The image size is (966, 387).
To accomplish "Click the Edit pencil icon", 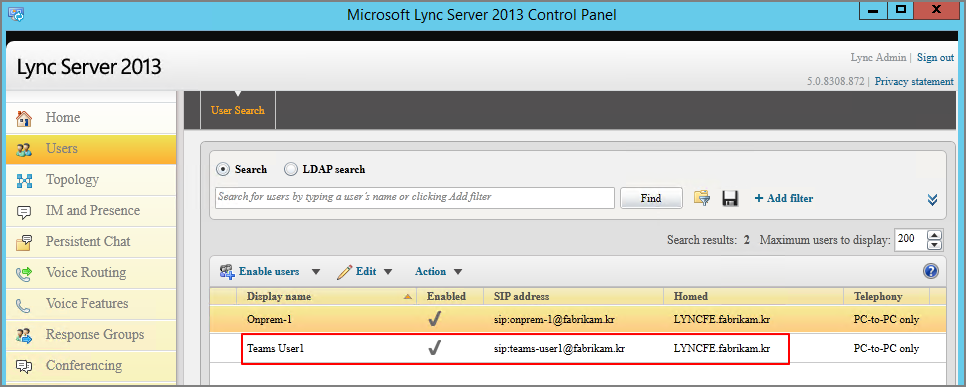I will click(x=345, y=272).
